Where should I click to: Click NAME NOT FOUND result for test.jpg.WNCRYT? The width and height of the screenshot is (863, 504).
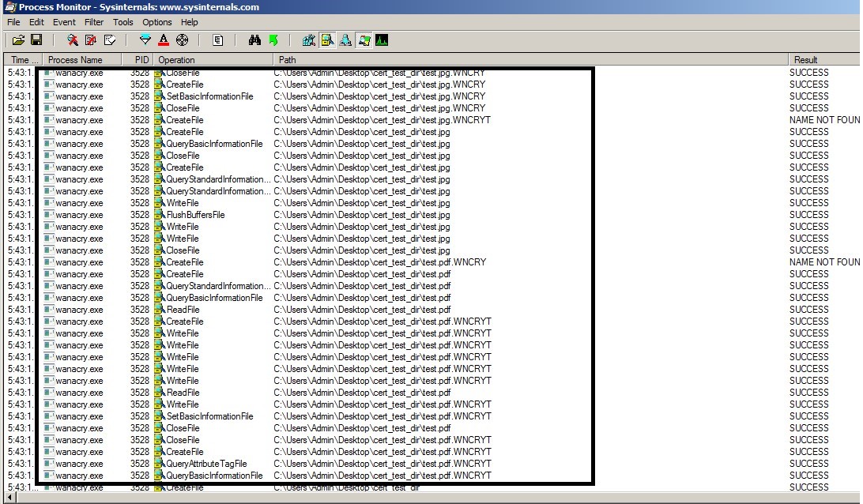(824, 120)
